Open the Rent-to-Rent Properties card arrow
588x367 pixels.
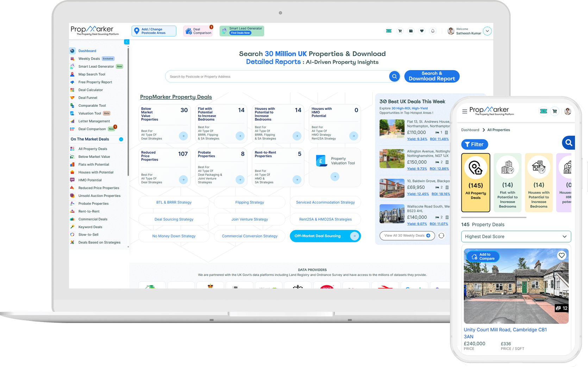click(297, 180)
